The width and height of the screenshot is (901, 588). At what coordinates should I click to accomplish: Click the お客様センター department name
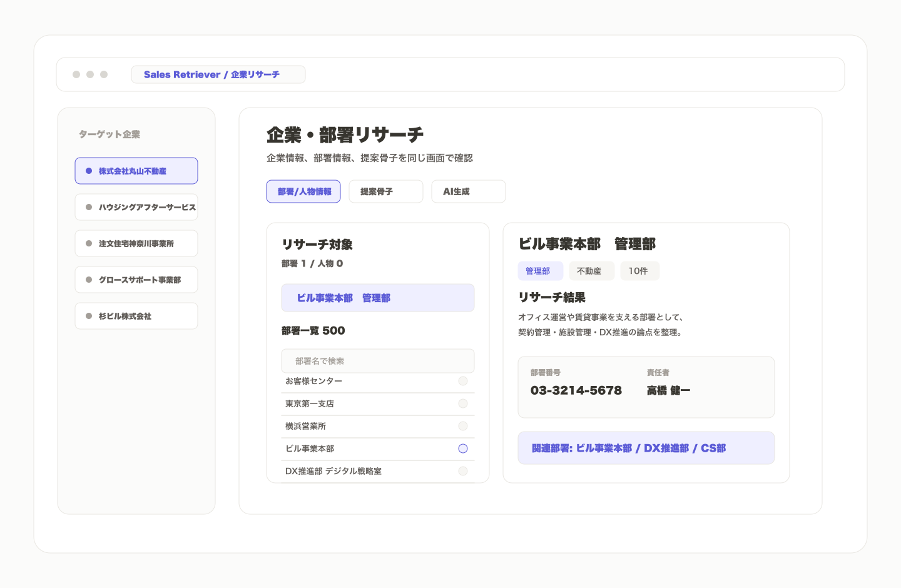click(313, 381)
